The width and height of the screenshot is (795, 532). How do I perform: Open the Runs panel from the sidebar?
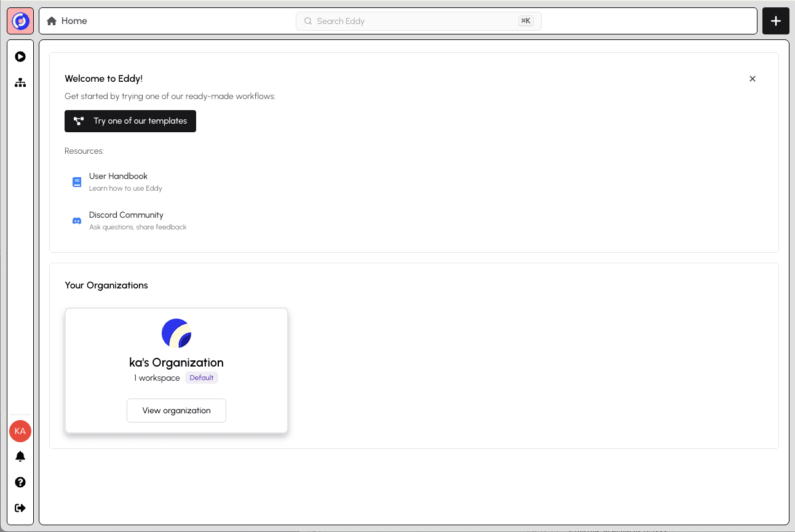tap(20, 56)
